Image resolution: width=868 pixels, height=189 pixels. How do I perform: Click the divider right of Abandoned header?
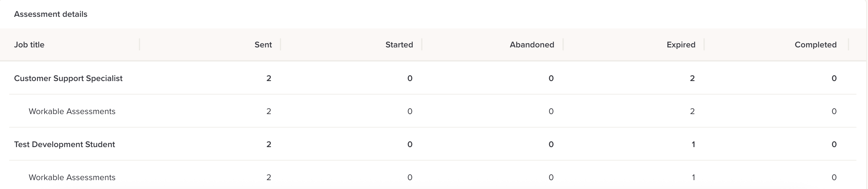(x=563, y=45)
